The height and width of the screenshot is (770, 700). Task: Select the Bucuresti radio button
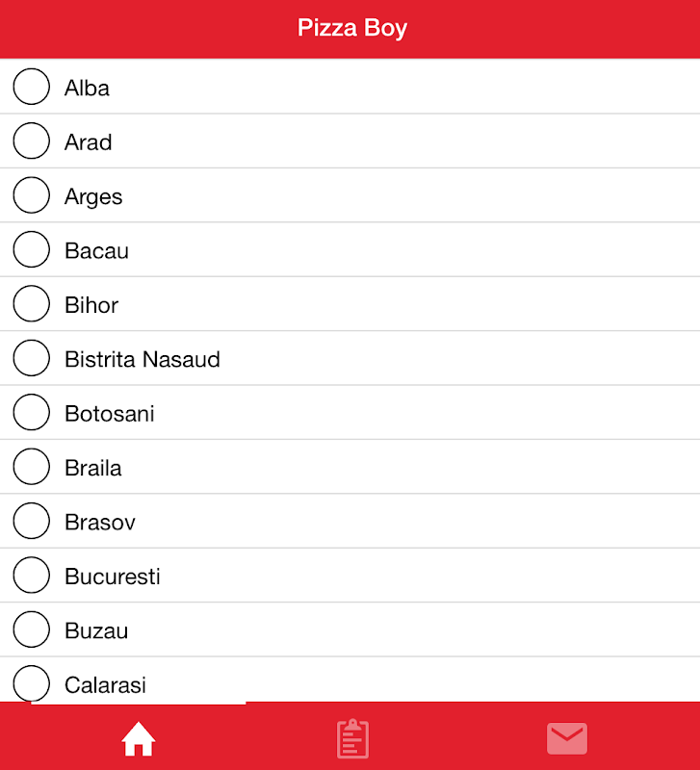coord(31,577)
